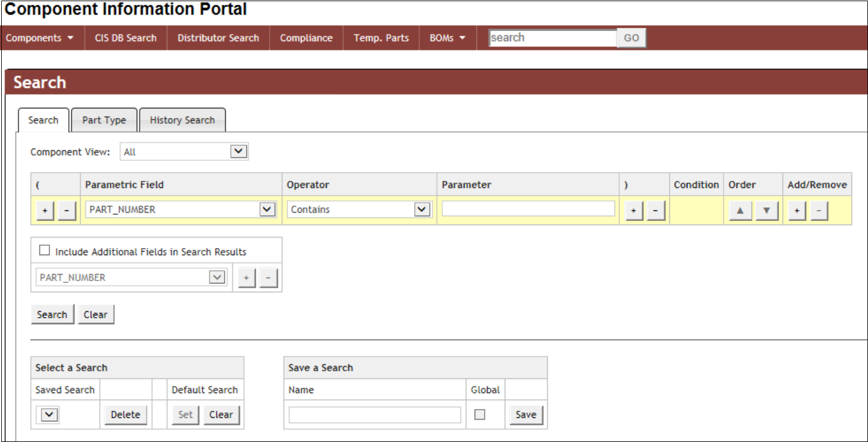This screenshot has width=868, height=442.
Task: Enable Include Additional Fields in Search Results
Action: tap(45, 250)
